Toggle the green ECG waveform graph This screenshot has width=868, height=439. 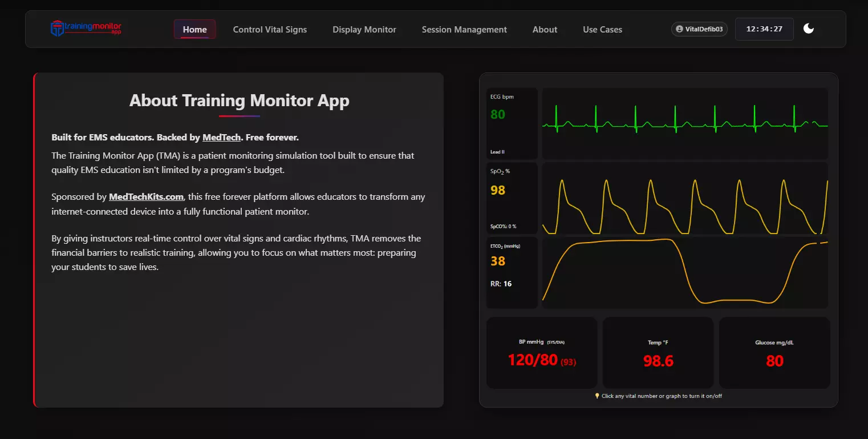pos(685,123)
